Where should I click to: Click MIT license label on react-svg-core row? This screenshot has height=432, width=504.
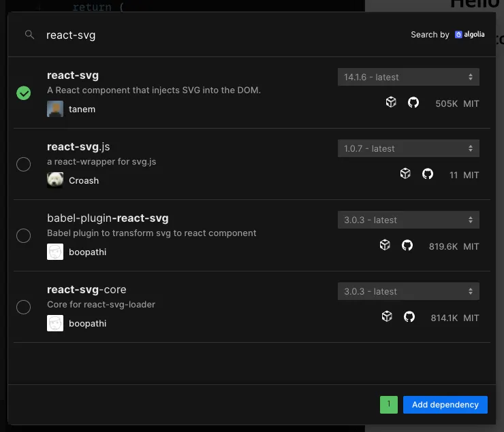coord(471,318)
